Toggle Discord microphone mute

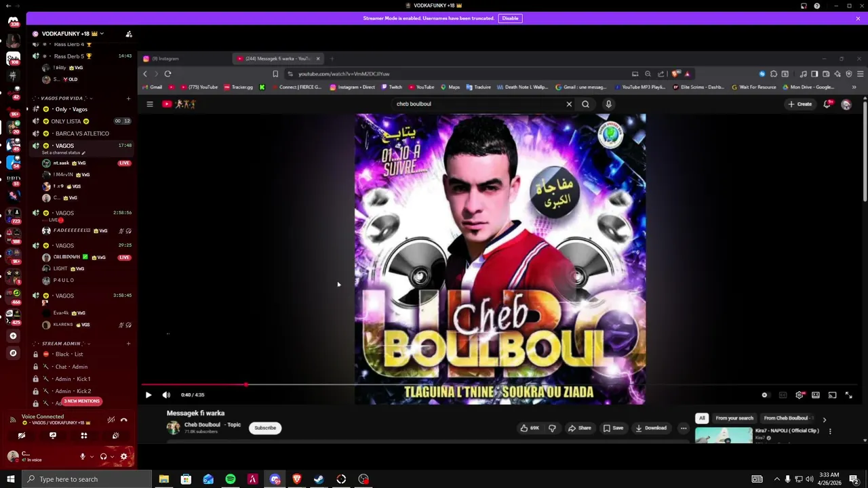click(83, 457)
